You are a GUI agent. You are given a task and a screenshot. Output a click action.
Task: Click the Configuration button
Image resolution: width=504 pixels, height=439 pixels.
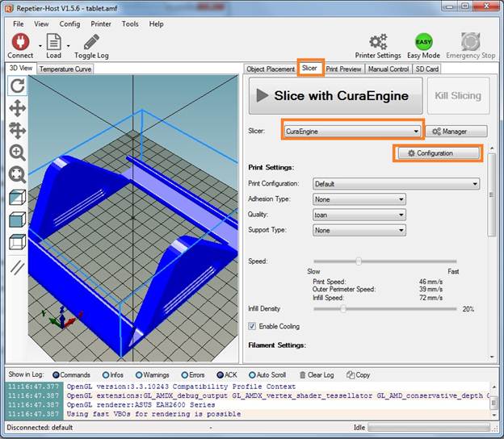436,153
